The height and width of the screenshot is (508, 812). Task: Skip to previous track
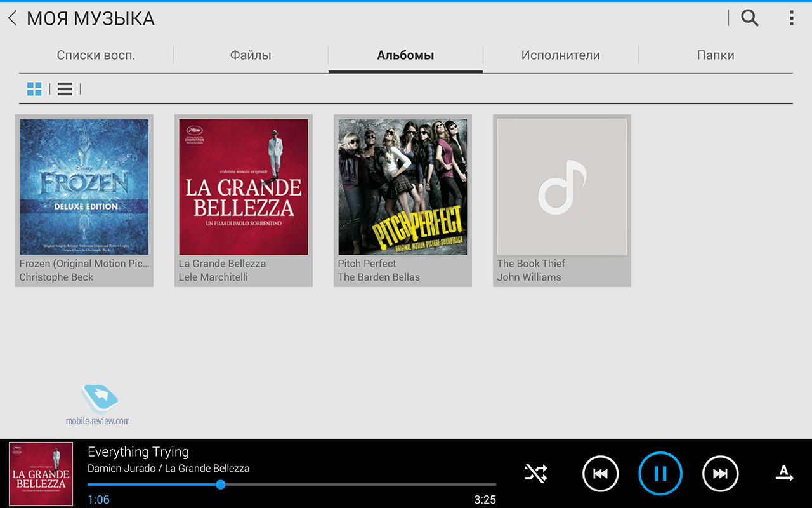[600, 474]
